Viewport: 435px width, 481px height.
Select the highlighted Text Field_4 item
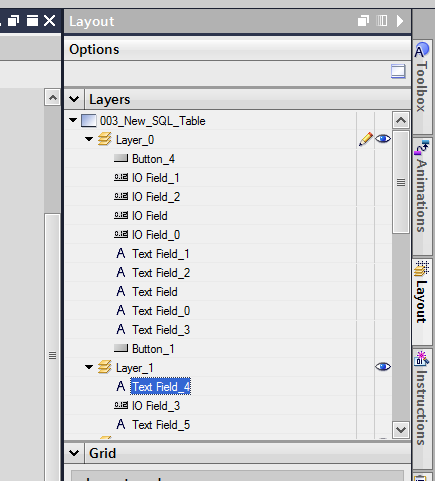[161, 386]
